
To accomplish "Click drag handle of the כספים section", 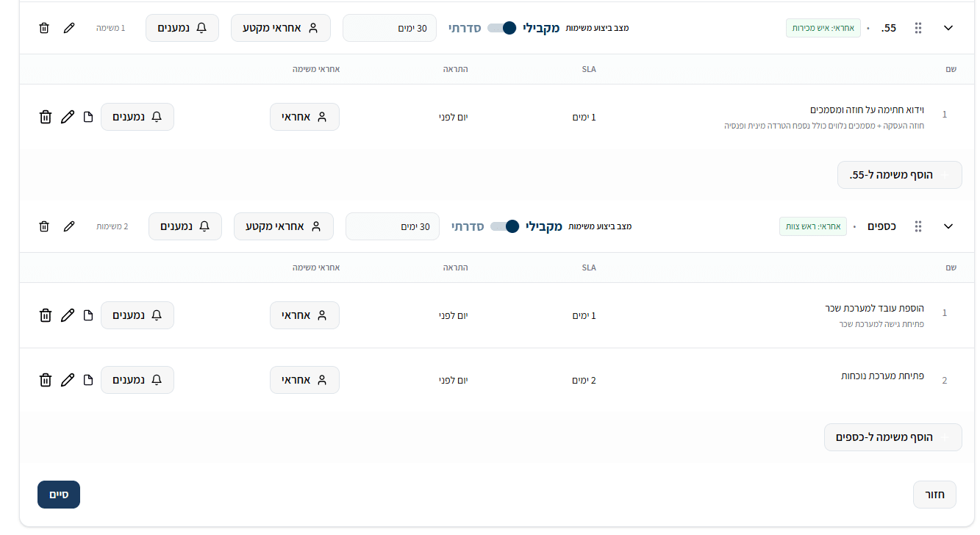I will pyautogui.click(x=918, y=226).
